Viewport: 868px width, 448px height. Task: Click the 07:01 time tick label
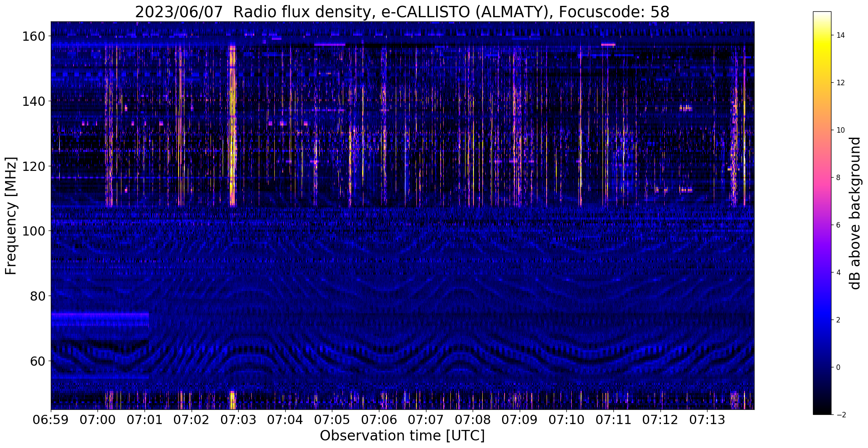145,420
